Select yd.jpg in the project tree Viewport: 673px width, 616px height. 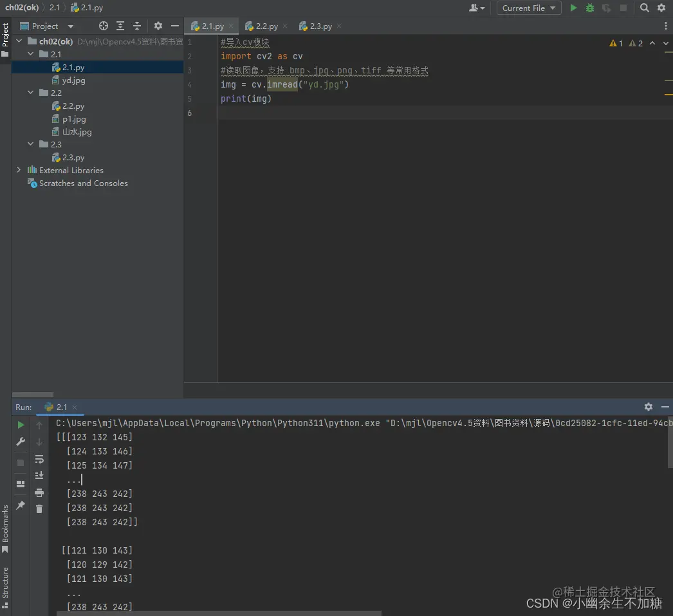coord(73,80)
